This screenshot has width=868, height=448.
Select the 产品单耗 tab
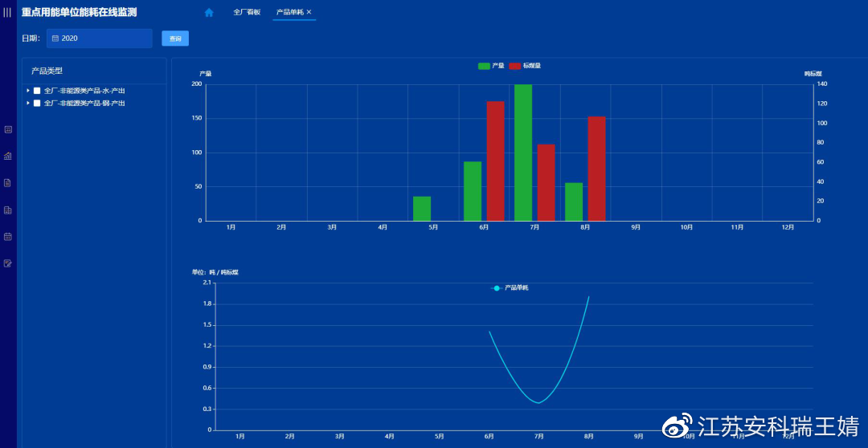[x=290, y=12]
